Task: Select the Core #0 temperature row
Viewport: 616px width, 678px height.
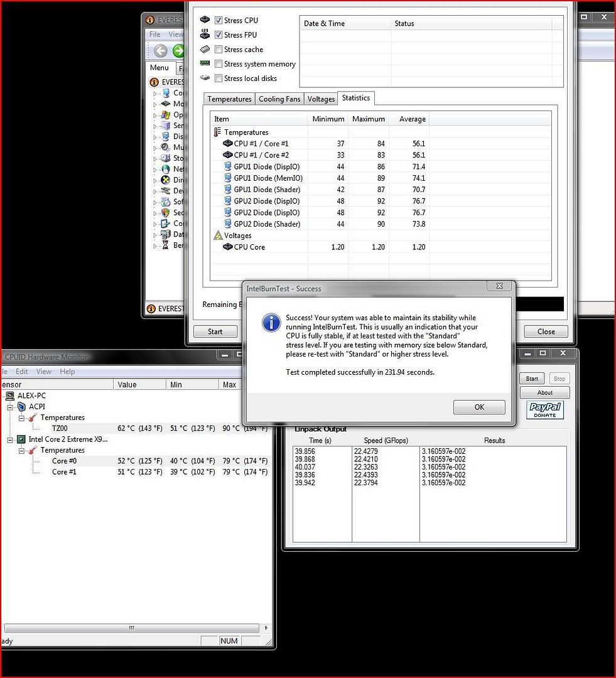Action: click(x=137, y=461)
